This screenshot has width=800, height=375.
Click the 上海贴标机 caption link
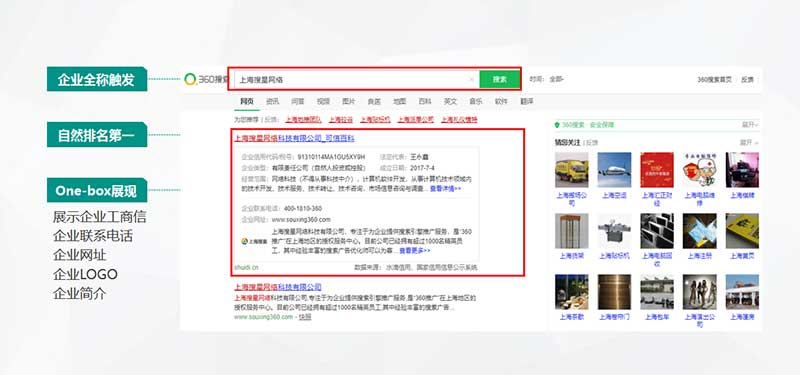(x=614, y=256)
